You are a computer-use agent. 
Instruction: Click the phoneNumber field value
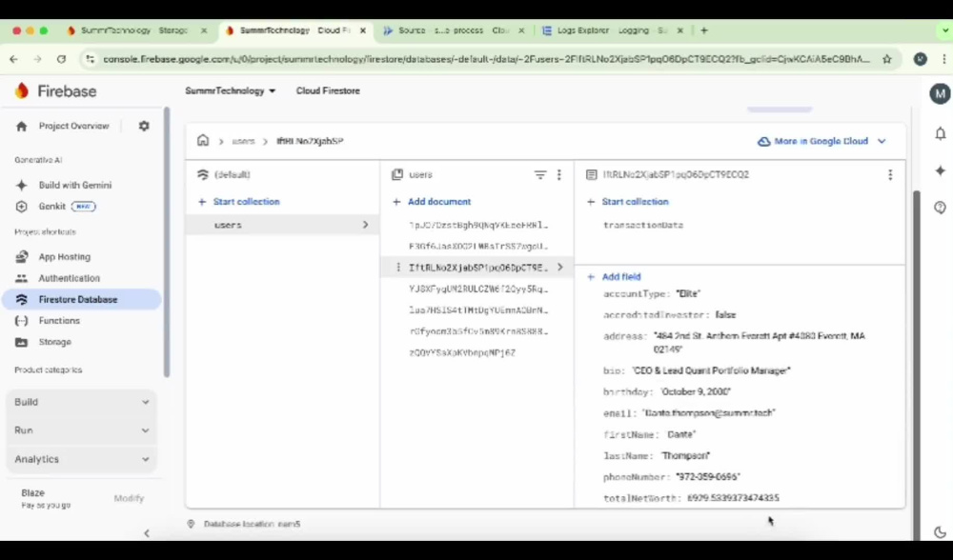pos(708,477)
